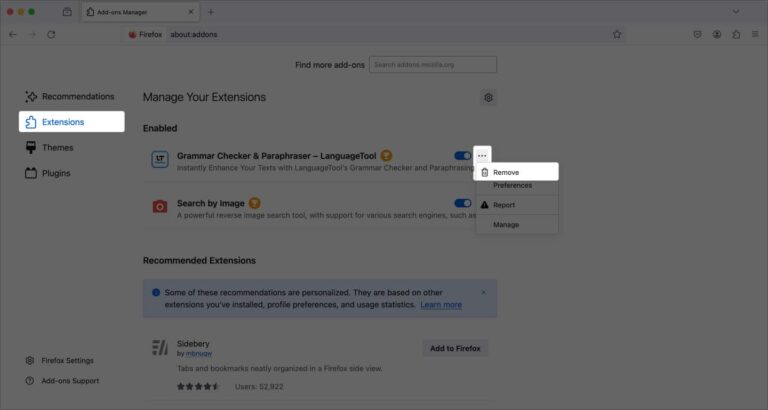The height and width of the screenshot is (410, 768).
Task: Click Add to Firefox for Sidebery
Action: click(x=455, y=348)
